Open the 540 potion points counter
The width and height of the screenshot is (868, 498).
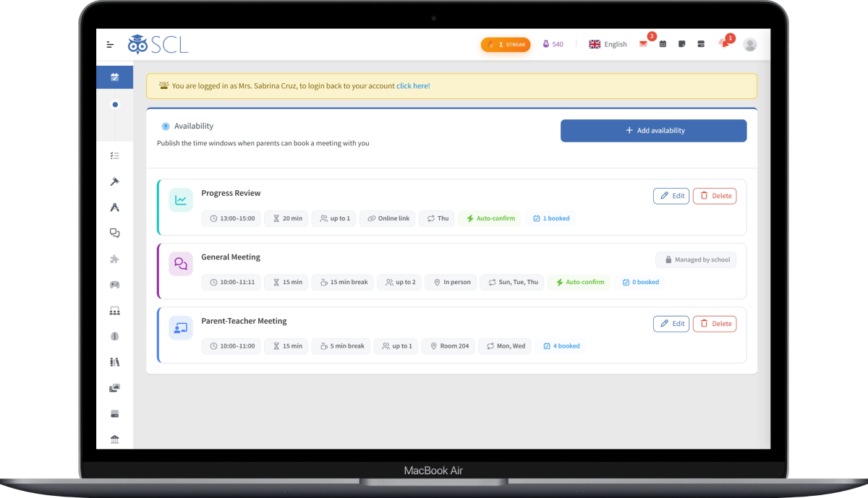coord(552,44)
